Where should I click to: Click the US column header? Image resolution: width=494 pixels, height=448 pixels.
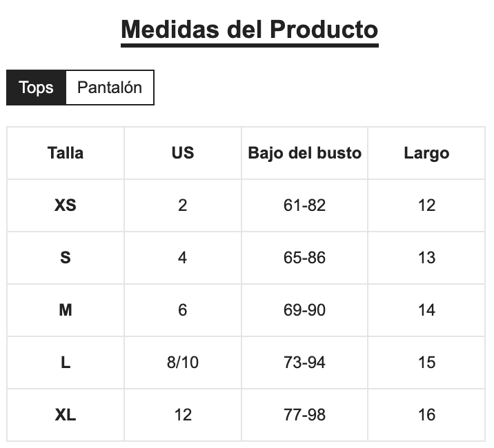pyautogui.click(x=183, y=153)
